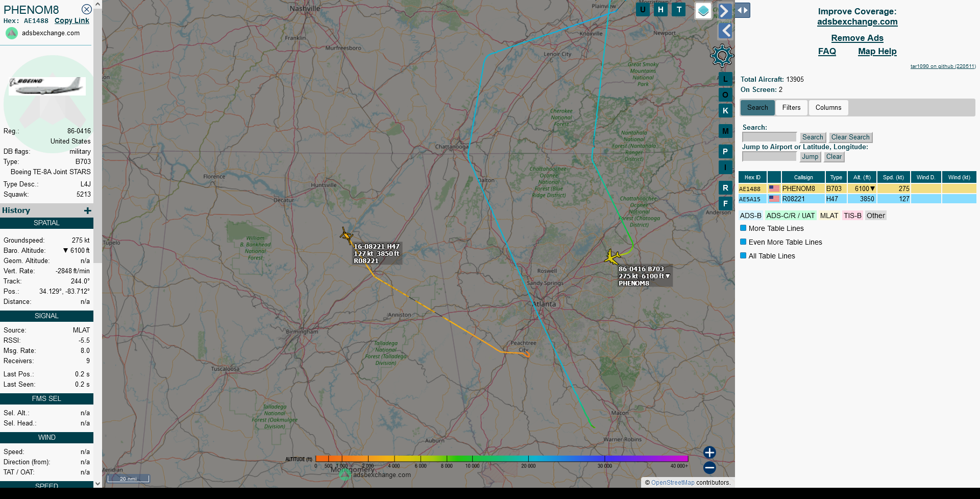Click the U map toggle button
Image resolution: width=980 pixels, height=499 pixels.
pyautogui.click(x=643, y=10)
